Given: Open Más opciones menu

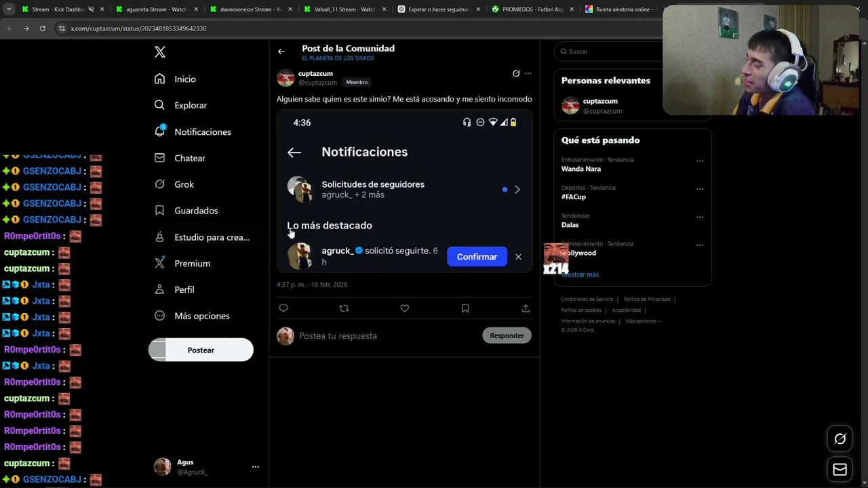Looking at the screenshot, I should (192, 316).
